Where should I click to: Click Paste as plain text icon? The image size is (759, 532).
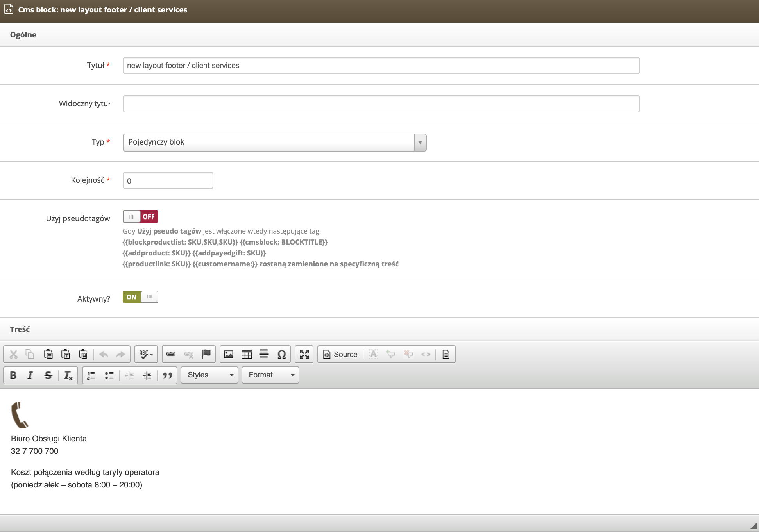[x=66, y=354]
